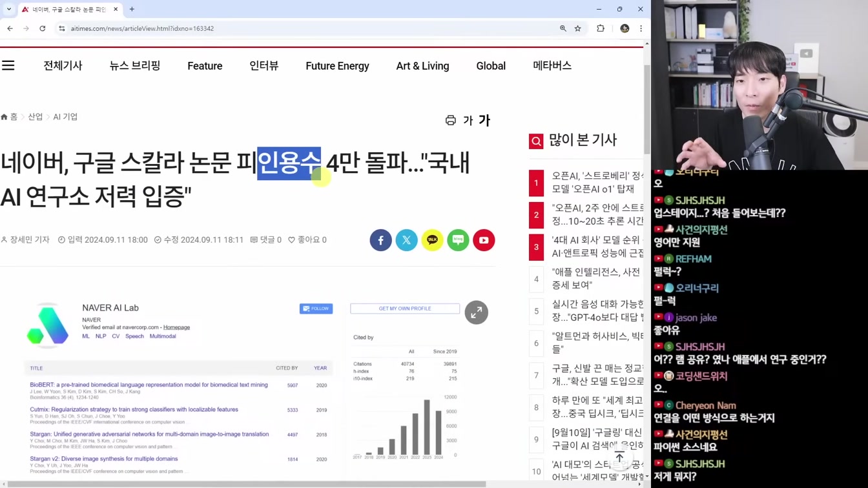The height and width of the screenshot is (488, 868).
Task: Open a new browser tab
Action: [x=132, y=9]
